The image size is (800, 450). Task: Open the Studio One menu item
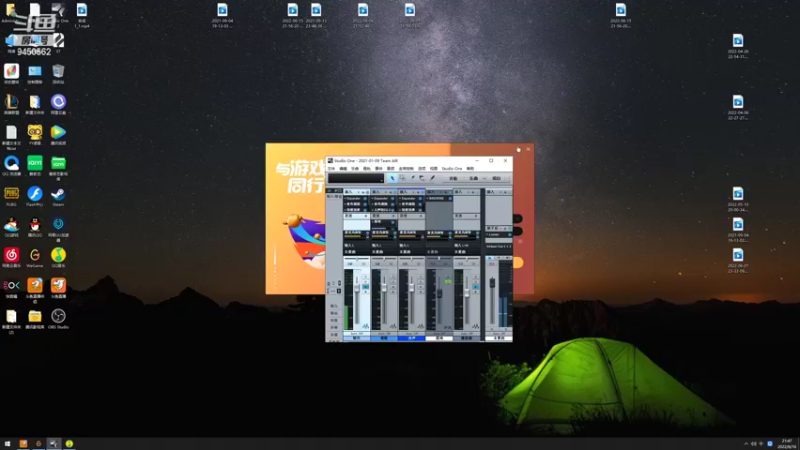452,168
